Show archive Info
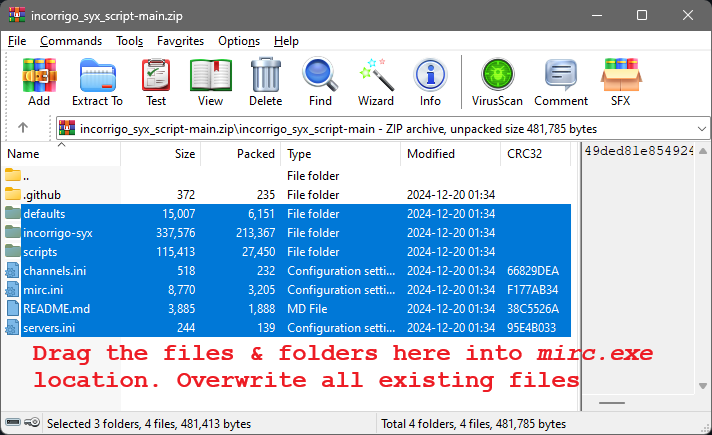This screenshot has width=712, height=435. (x=430, y=75)
